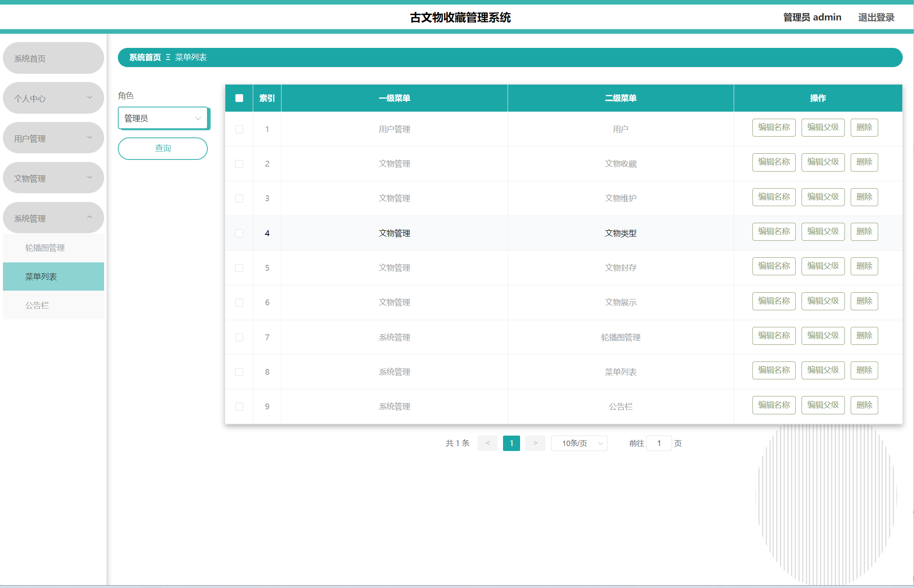914x588 pixels.
Task: Check the row 7 轮播图管理 checkbox
Action: [x=239, y=337]
